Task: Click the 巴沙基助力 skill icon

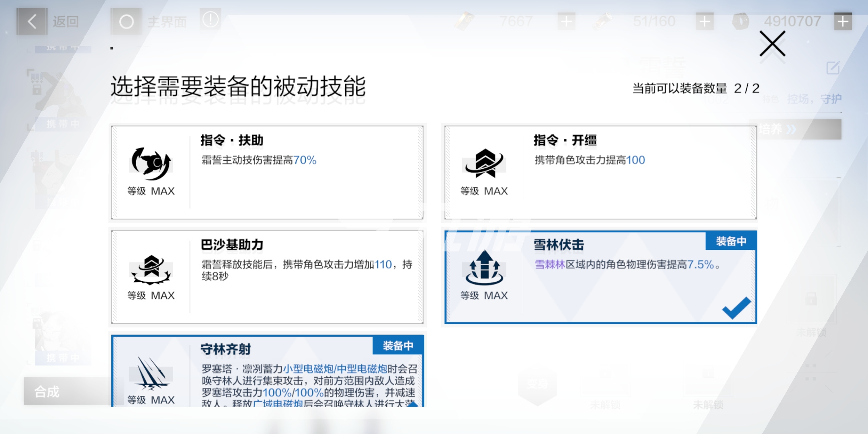Action: (x=151, y=269)
